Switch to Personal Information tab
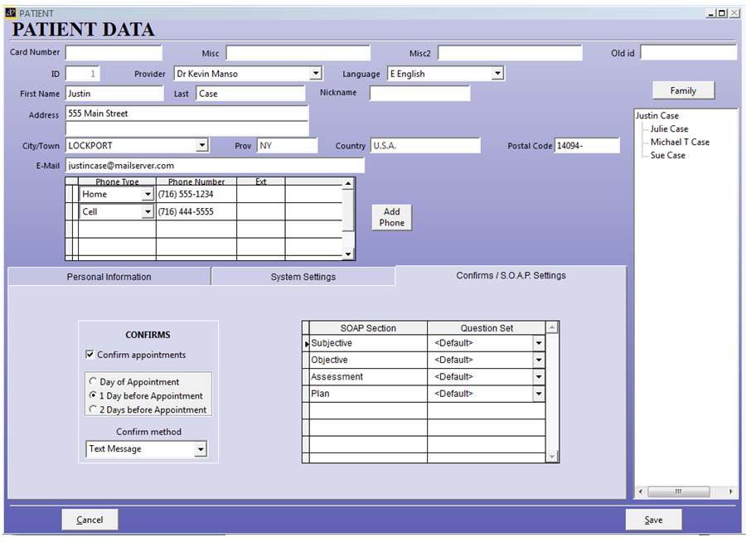Screen dimensions: 756x542 (x=109, y=277)
